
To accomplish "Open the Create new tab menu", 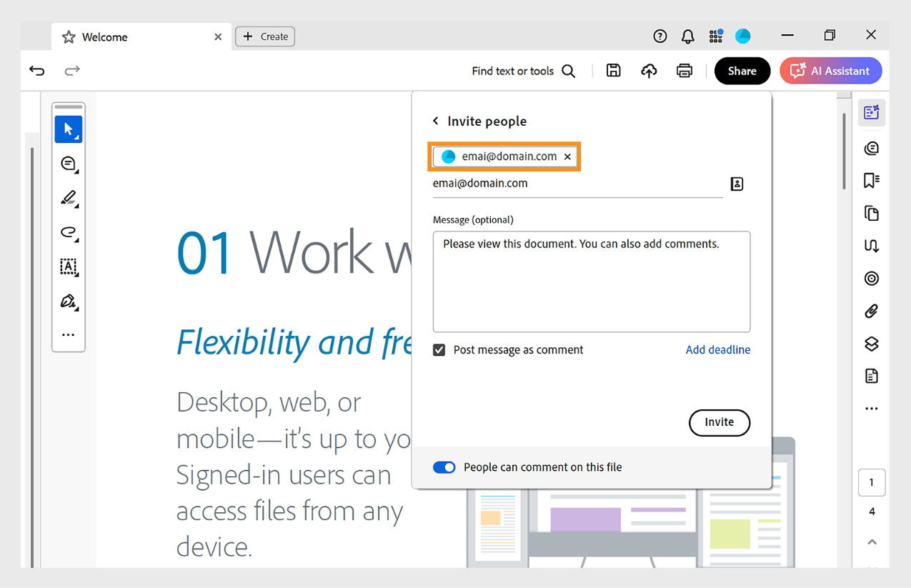I will tap(265, 36).
